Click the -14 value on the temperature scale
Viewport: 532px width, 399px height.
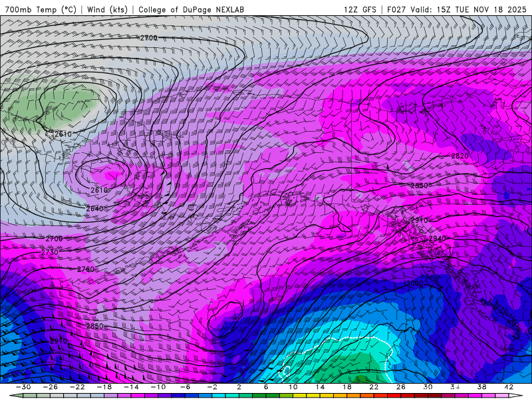click(x=131, y=387)
